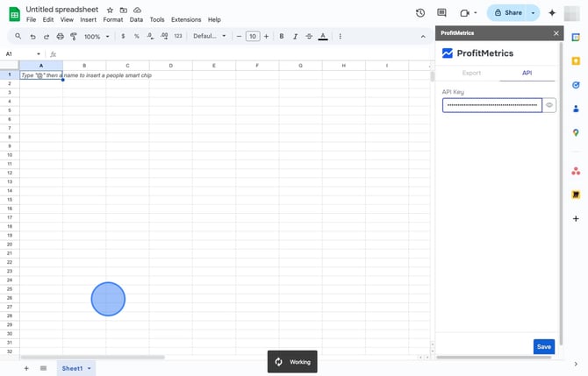588x376 pixels.
Task: Open the Default font family dropdown
Action: [x=209, y=36]
